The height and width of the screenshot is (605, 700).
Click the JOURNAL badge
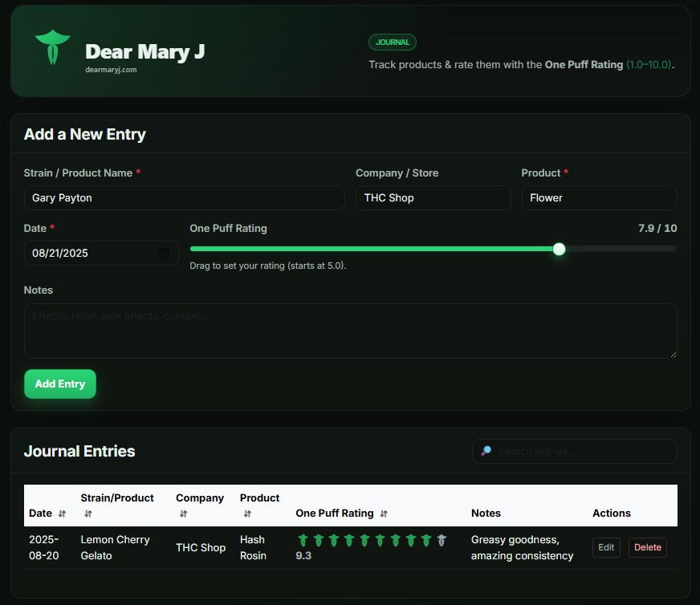[393, 42]
